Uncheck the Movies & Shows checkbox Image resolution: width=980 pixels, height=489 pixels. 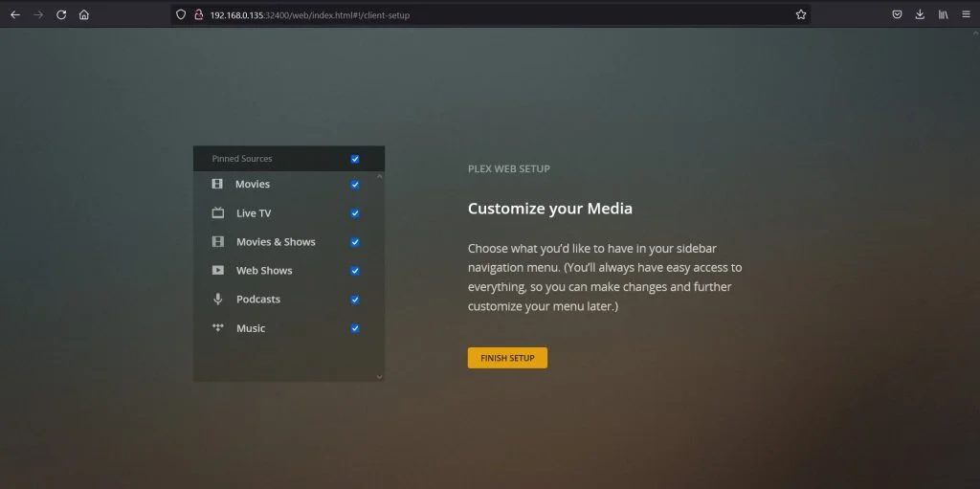(355, 242)
